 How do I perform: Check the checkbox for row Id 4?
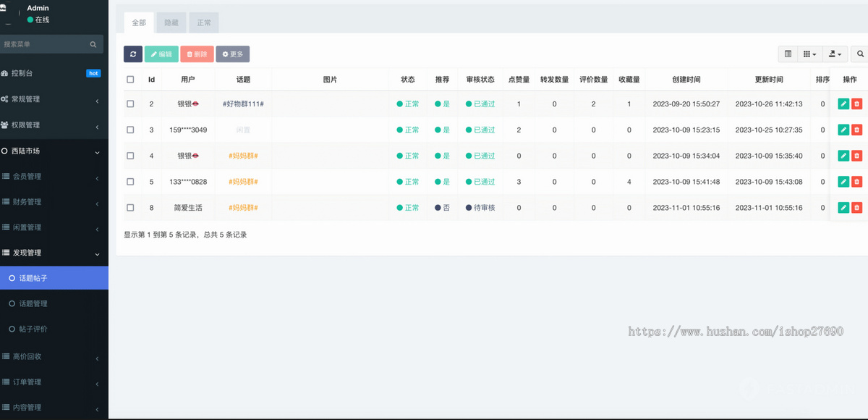coord(130,156)
